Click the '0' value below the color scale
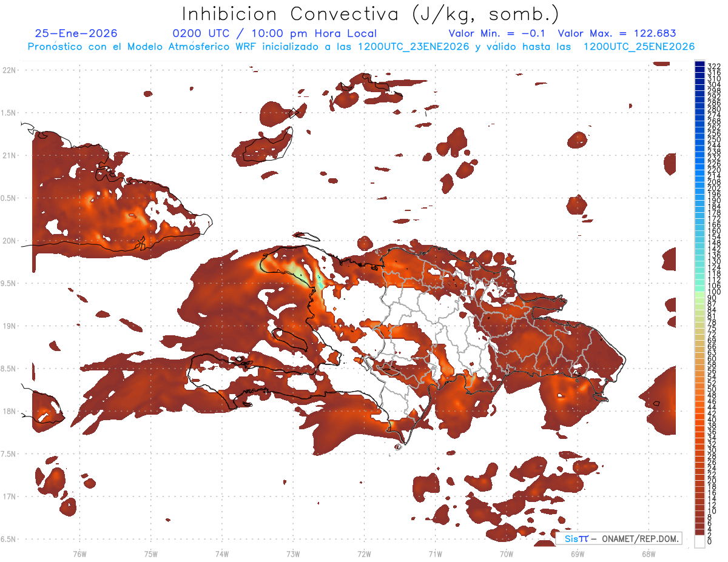The height and width of the screenshot is (562, 728). click(710, 541)
